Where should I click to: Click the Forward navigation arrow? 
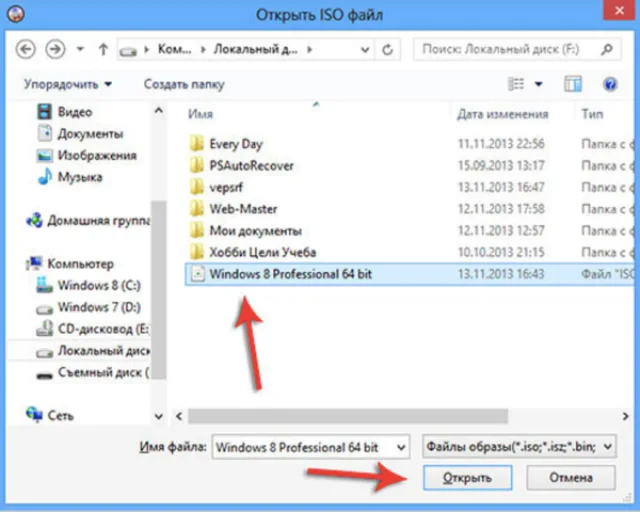click(x=56, y=49)
